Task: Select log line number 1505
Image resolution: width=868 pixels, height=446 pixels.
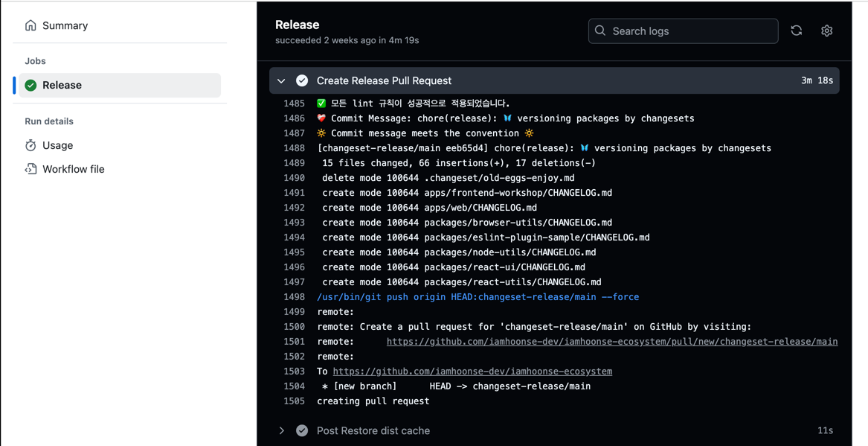Action: [x=294, y=401]
